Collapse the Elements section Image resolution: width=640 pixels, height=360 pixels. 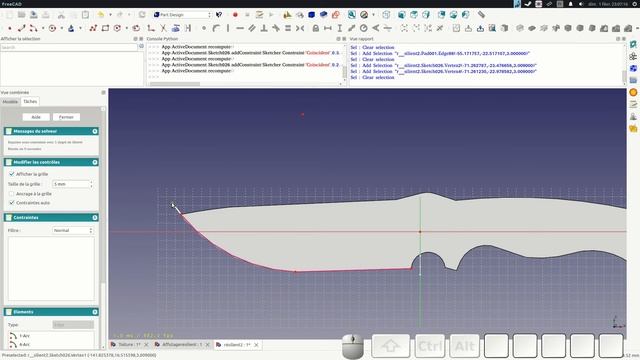pos(95,312)
